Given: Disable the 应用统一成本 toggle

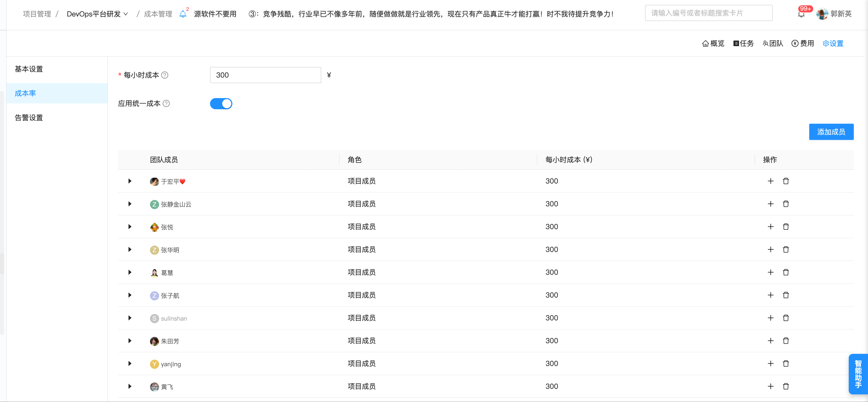Looking at the screenshot, I should pyautogui.click(x=221, y=103).
